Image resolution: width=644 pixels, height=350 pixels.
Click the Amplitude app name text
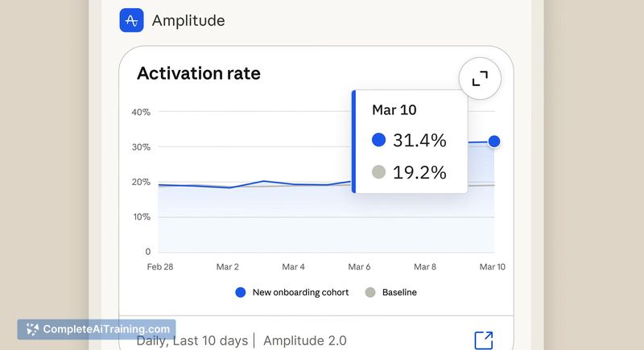188,20
